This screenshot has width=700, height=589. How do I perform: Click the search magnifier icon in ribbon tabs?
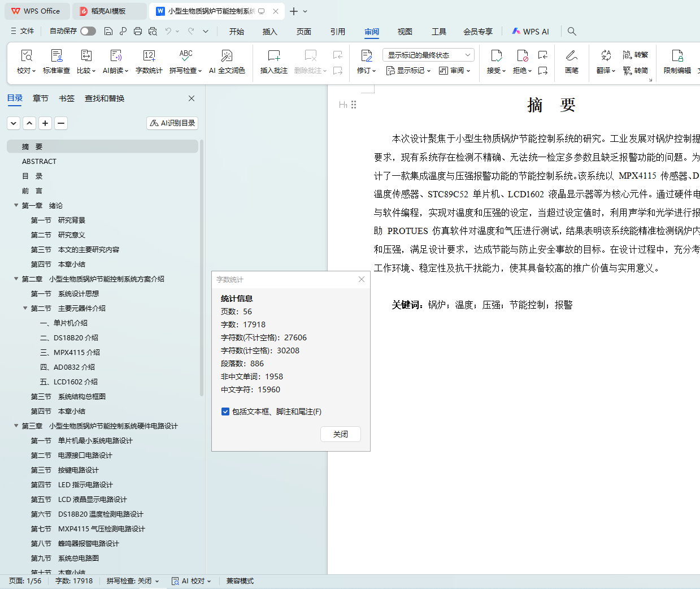[572, 32]
